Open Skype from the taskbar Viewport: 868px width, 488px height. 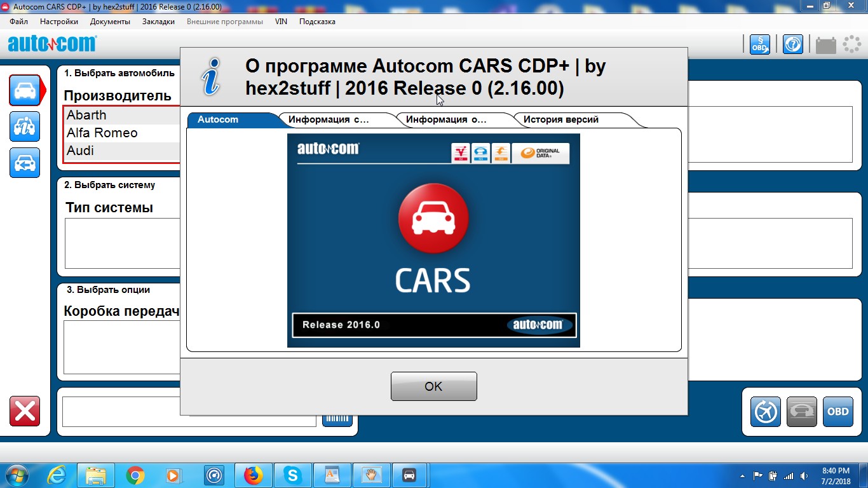pos(292,475)
